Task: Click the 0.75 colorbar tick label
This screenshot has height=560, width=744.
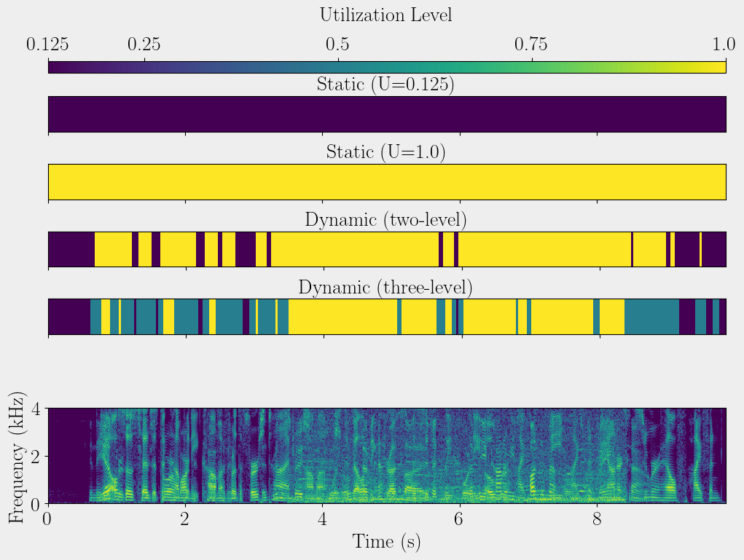Action: [532, 44]
